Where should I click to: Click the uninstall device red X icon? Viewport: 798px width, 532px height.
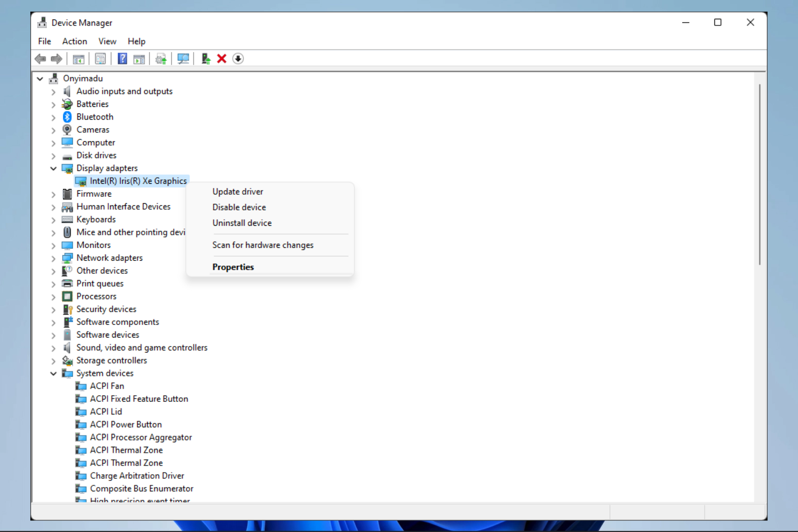click(222, 58)
